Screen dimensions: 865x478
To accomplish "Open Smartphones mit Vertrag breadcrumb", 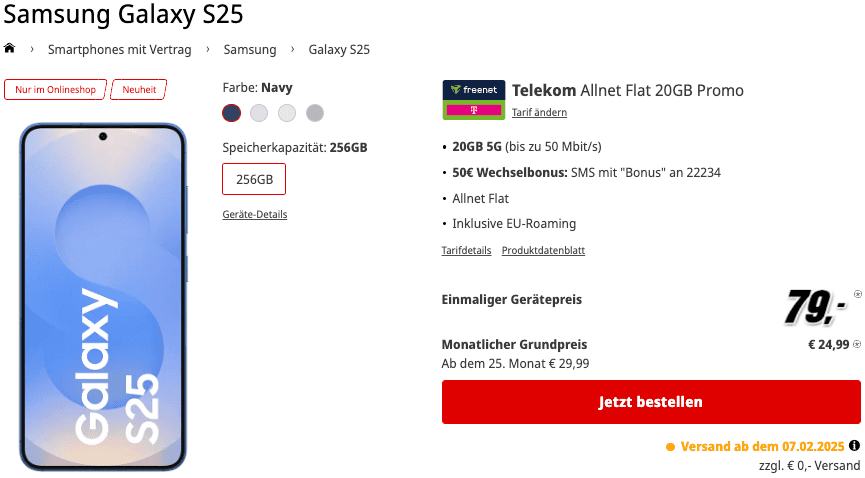I will pyautogui.click(x=119, y=49).
